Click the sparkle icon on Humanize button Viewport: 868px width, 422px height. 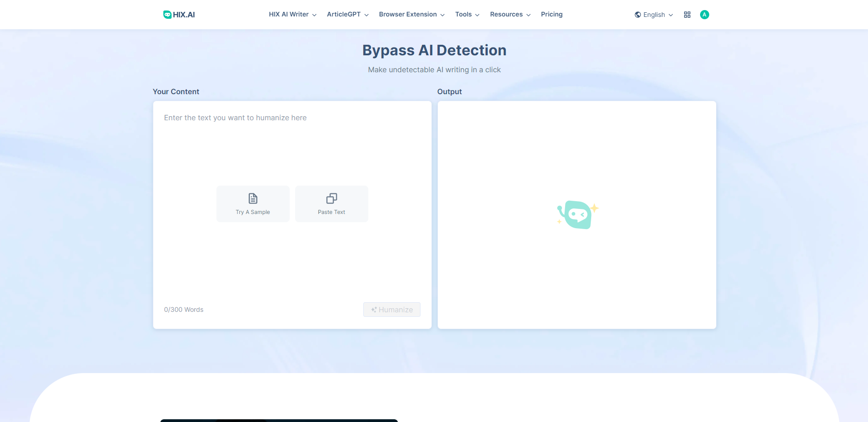[x=374, y=310]
